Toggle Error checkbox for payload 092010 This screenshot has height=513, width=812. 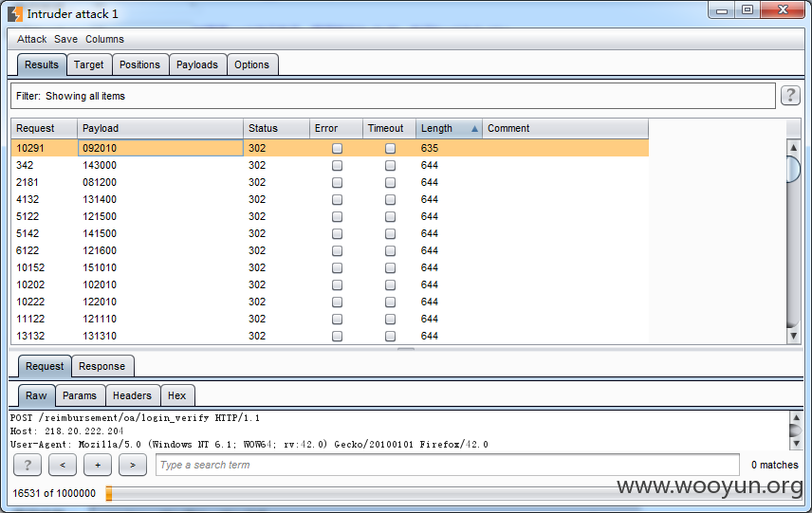(337, 149)
